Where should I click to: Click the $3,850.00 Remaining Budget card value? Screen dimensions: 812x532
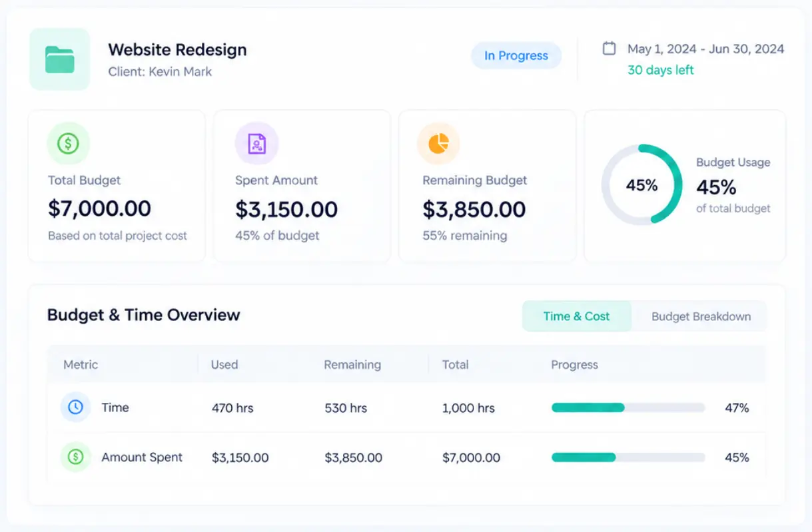point(474,209)
